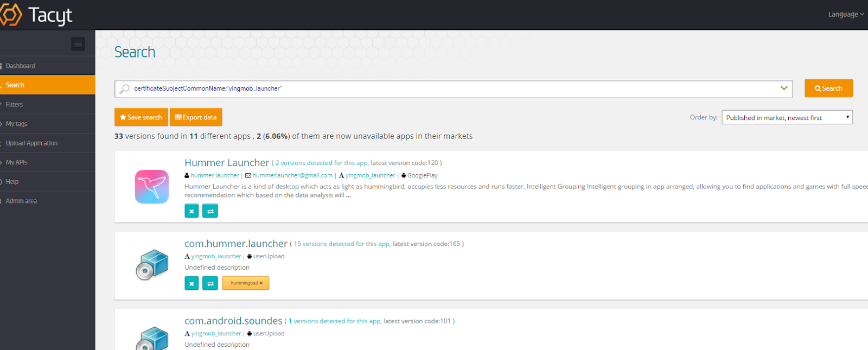Go to Filters in the sidebar
Image resolution: width=868 pixels, height=350 pixels.
15,105
